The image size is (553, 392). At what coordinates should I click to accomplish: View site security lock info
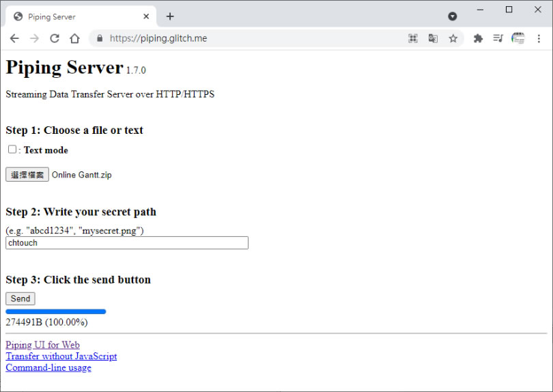(100, 38)
